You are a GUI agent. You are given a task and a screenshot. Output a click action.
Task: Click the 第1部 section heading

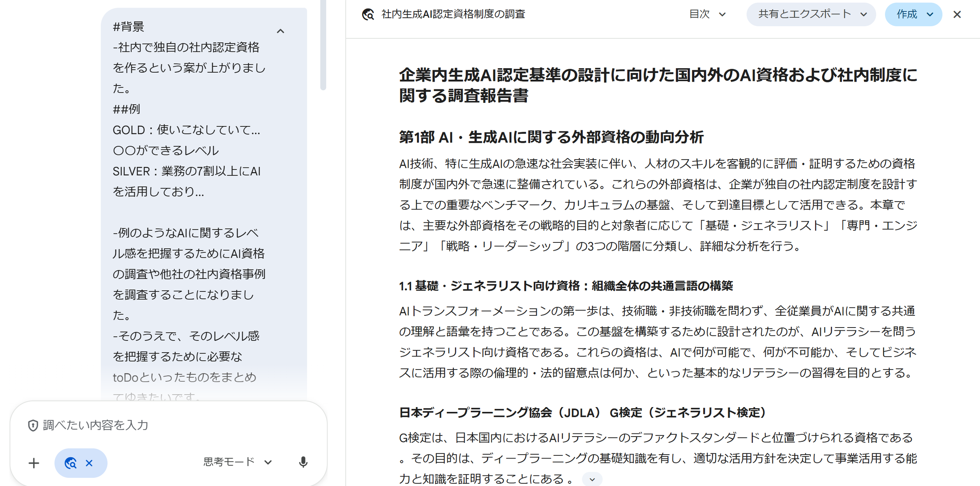[x=551, y=137]
